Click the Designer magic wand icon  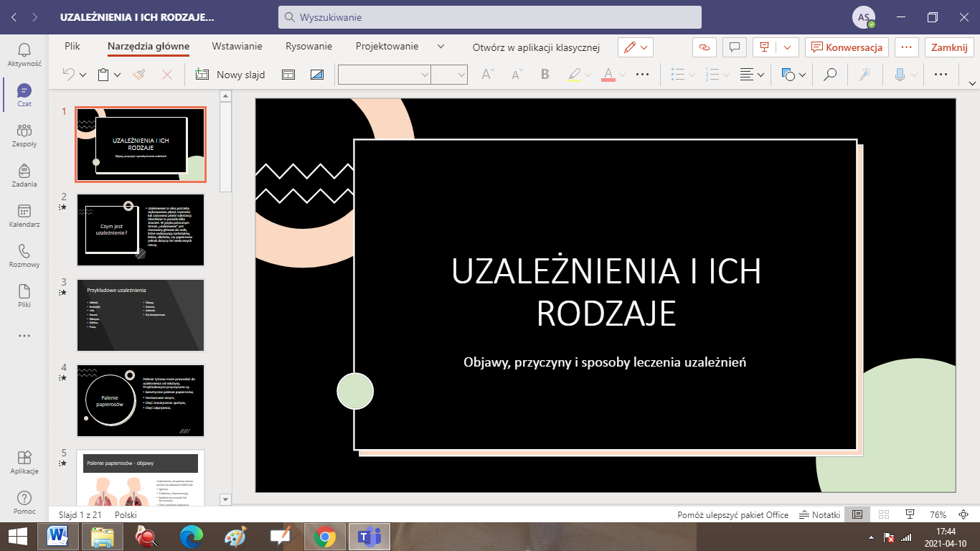click(864, 75)
